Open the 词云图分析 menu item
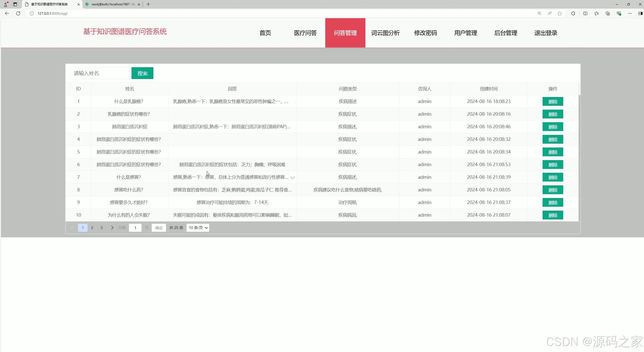Image resolution: width=644 pixels, height=352 pixels. (x=385, y=33)
